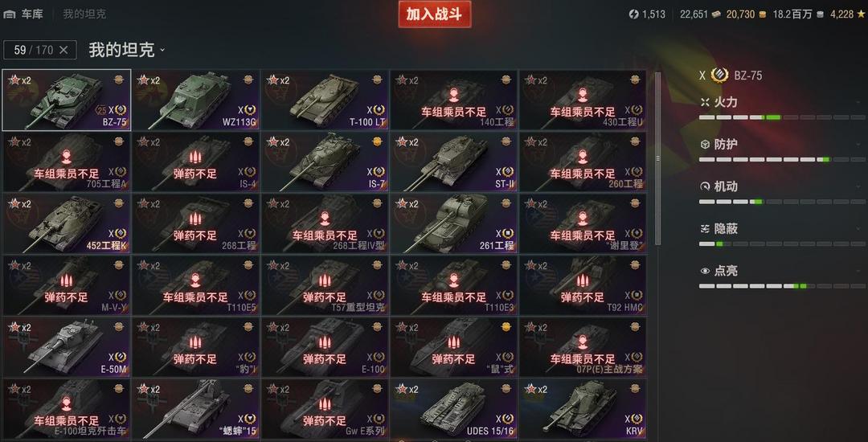868x442 pixels.
Task: Expand the 隐蔽 concealment stat section
Action: click(780, 228)
